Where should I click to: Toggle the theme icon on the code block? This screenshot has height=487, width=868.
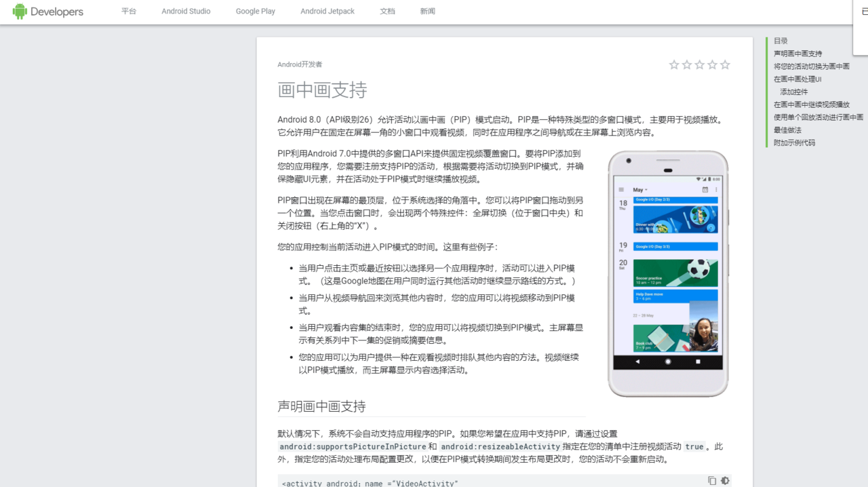click(x=725, y=480)
